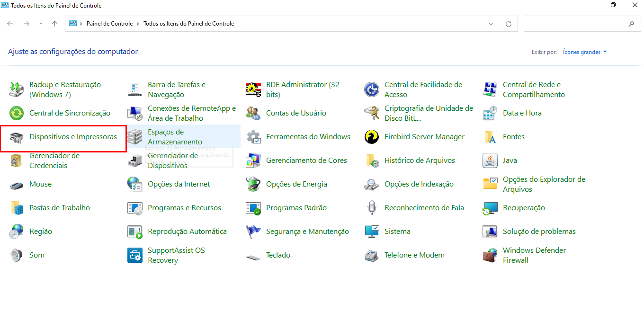Image resolution: width=644 pixels, height=330 pixels.
Task: Select the Windows Defender Firewall icon
Action: click(x=490, y=255)
